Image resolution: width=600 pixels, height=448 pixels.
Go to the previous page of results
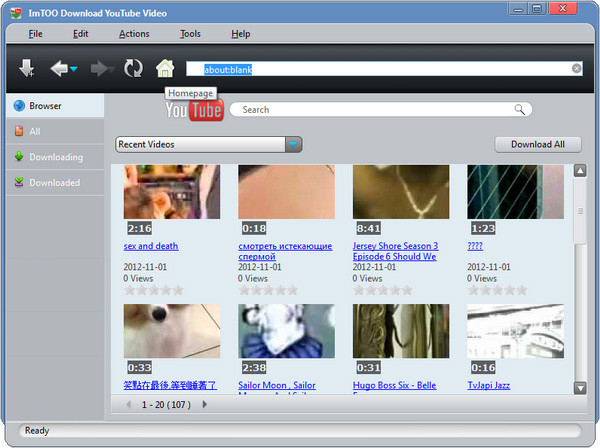coord(129,404)
